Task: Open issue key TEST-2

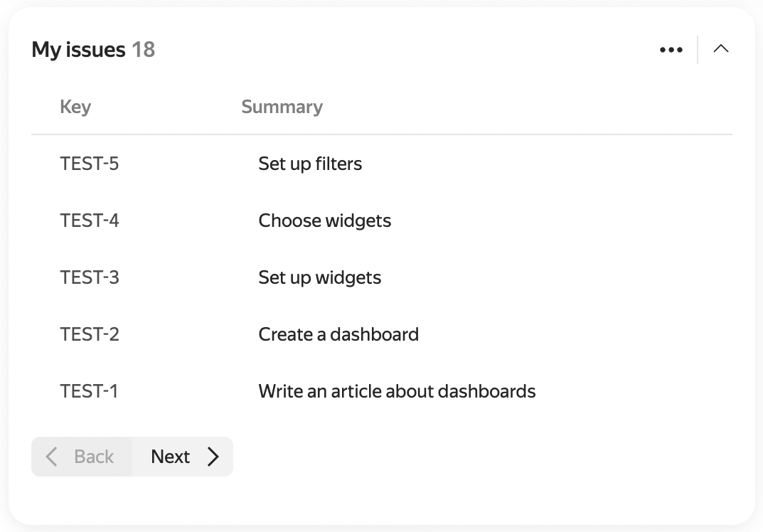Action: click(x=90, y=335)
